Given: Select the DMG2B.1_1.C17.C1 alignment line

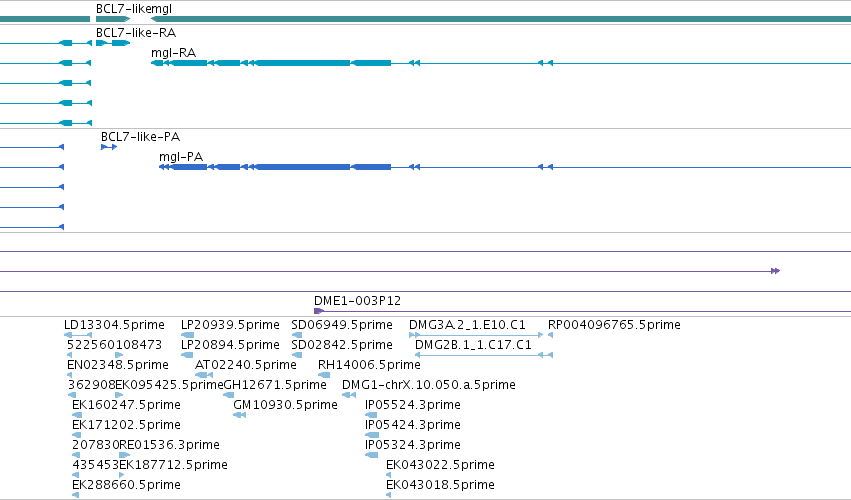Looking at the screenshot, I should 484,355.
